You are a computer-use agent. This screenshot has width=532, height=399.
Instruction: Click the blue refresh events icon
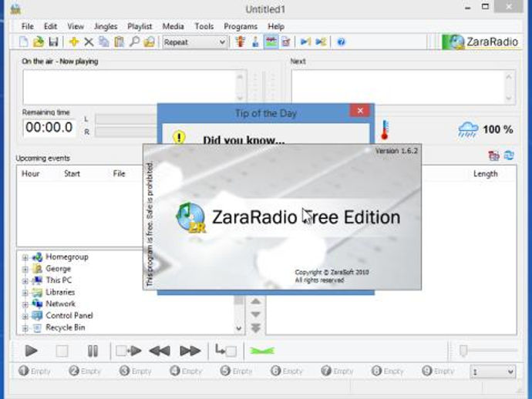tap(509, 156)
